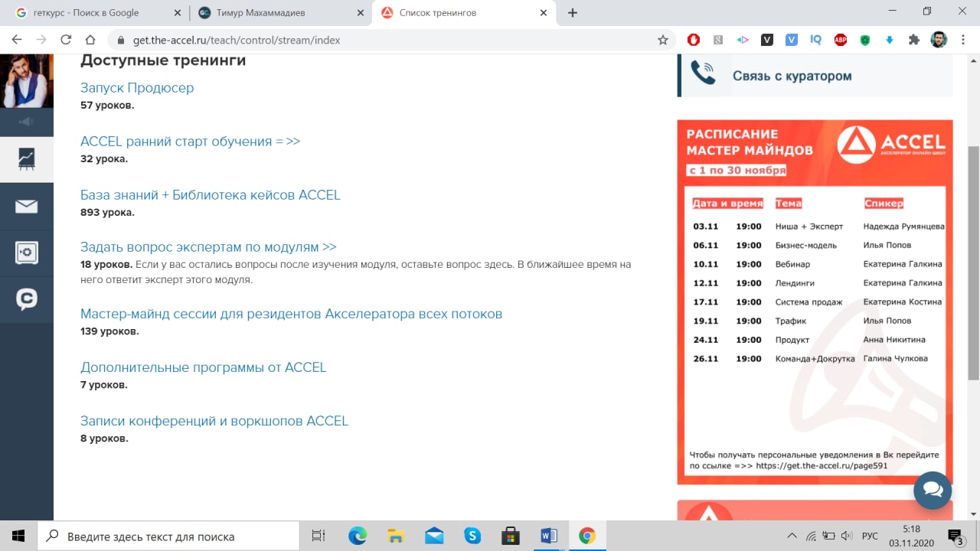Open the Extensions puzzle menu
This screenshot has height=551, width=980.
(914, 40)
